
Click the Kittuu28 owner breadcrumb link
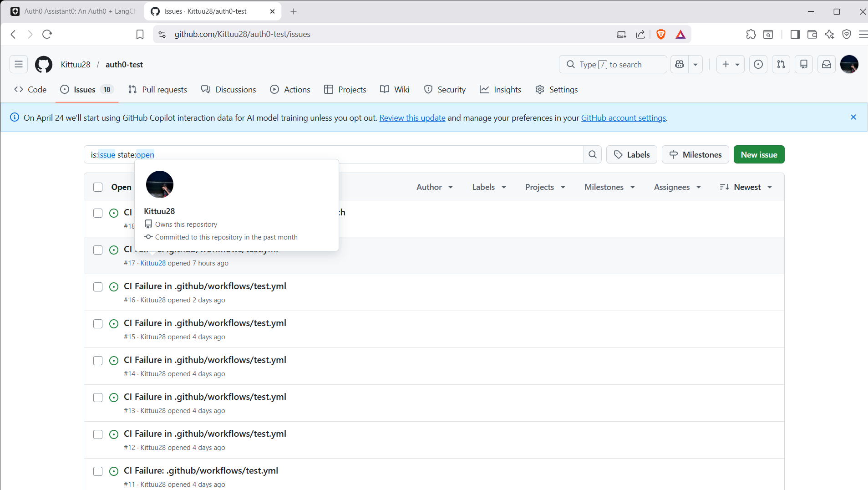76,65
